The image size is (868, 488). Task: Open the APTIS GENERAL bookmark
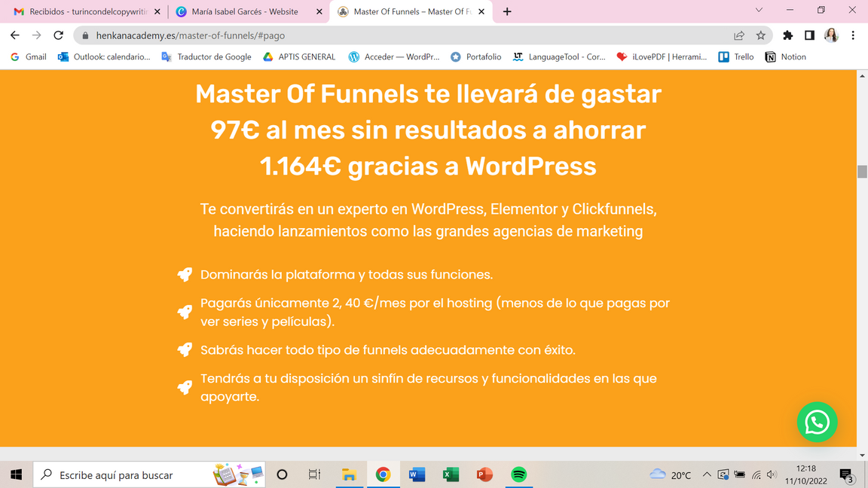click(x=299, y=57)
